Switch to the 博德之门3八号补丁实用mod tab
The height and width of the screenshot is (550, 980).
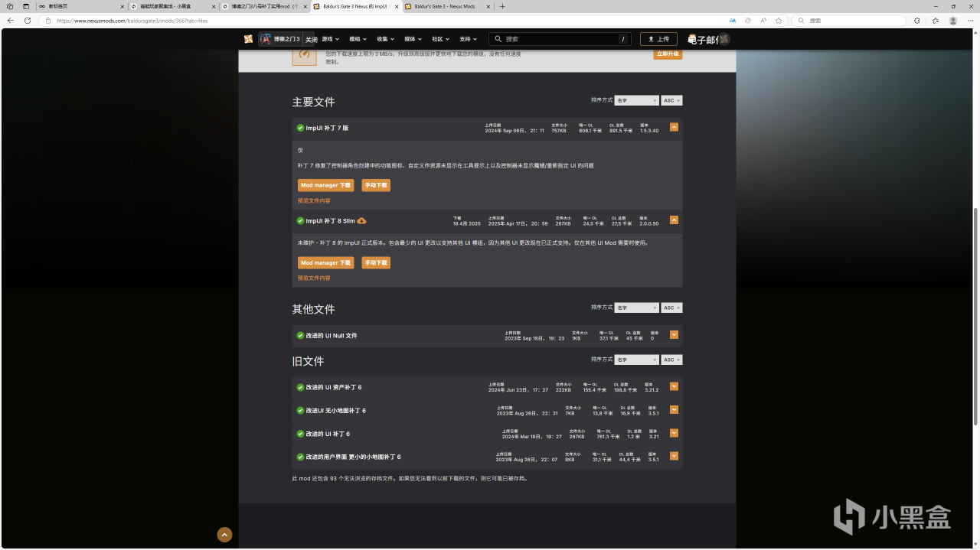point(264,6)
